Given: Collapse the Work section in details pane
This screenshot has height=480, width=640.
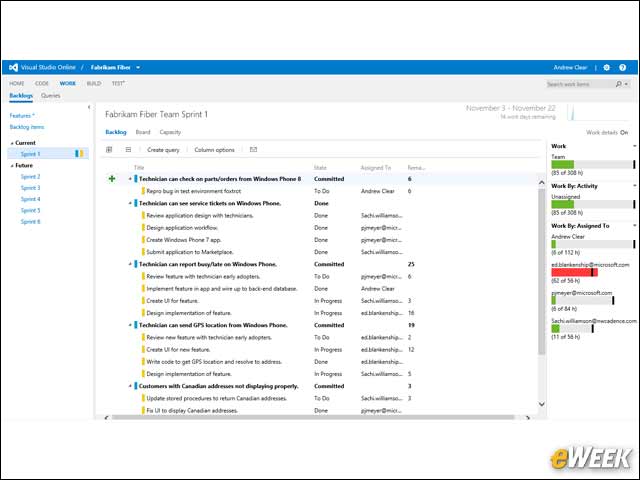Looking at the screenshot, I should (634, 146).
